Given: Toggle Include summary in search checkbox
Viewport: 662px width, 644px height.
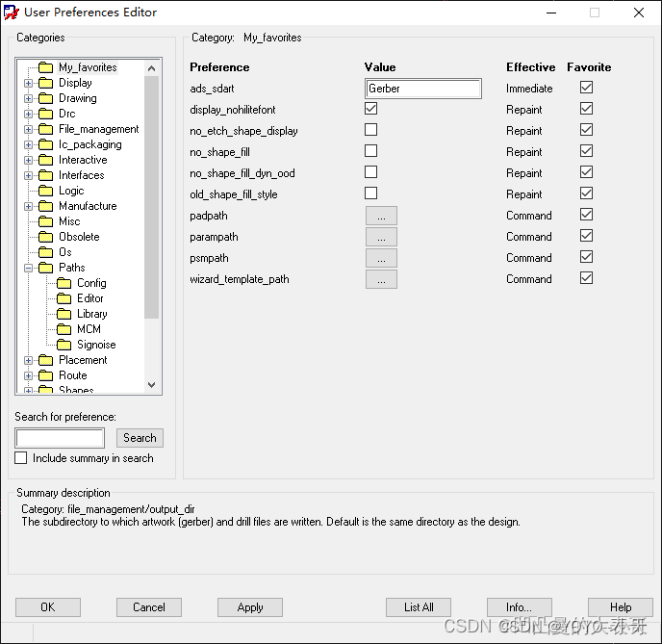Looking at the screenshot, I should pyautogui.click(x=21, y=458).
